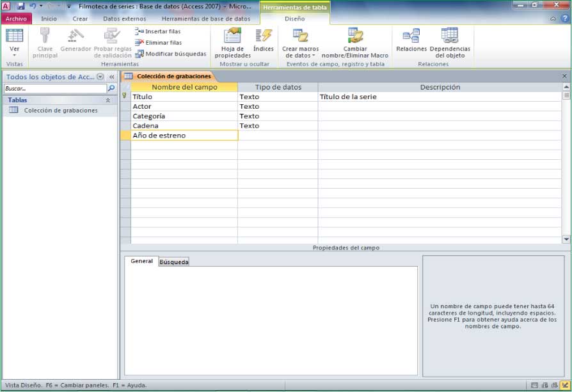
Task: Switch to PivotTable view status icon
Action: [545, 385]
